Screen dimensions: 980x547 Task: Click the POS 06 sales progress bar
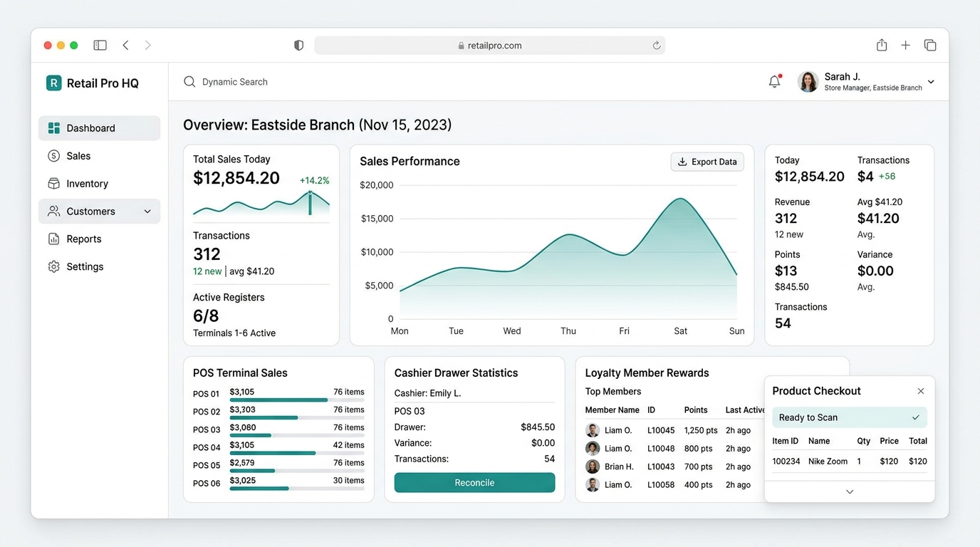pos(297,489)
